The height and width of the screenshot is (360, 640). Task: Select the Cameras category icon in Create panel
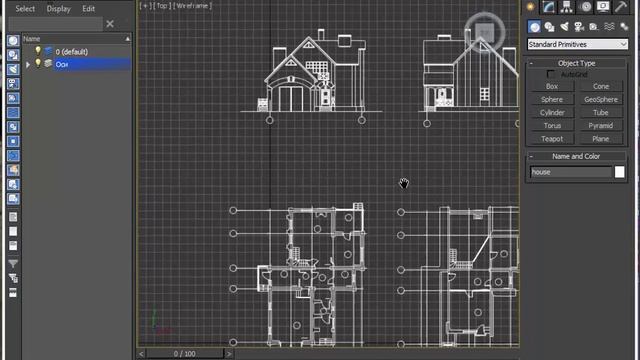point(579,27)
